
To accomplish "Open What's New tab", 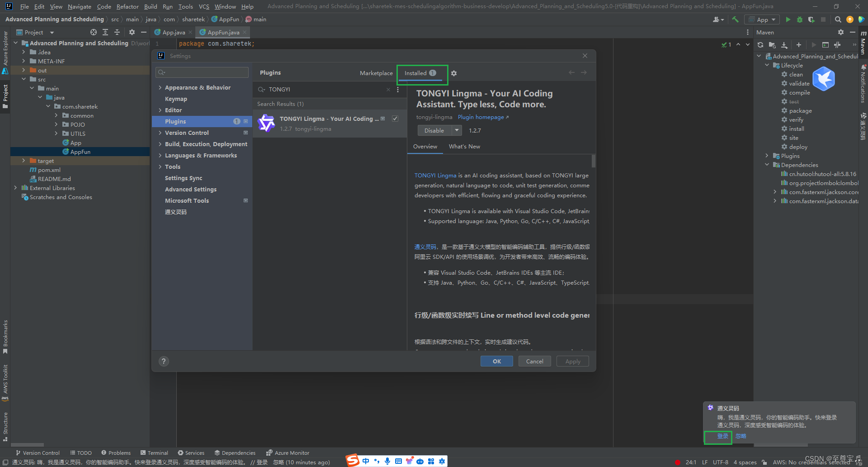I will pos(464,147).
